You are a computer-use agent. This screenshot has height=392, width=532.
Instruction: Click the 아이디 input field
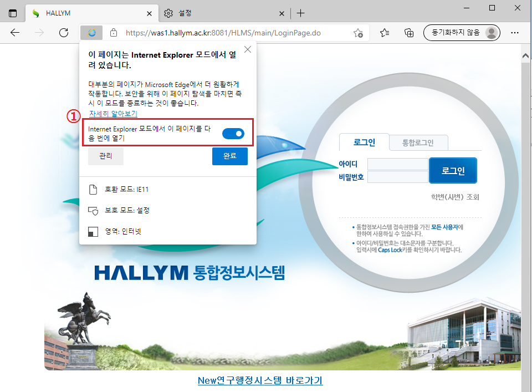click(397, 164)
